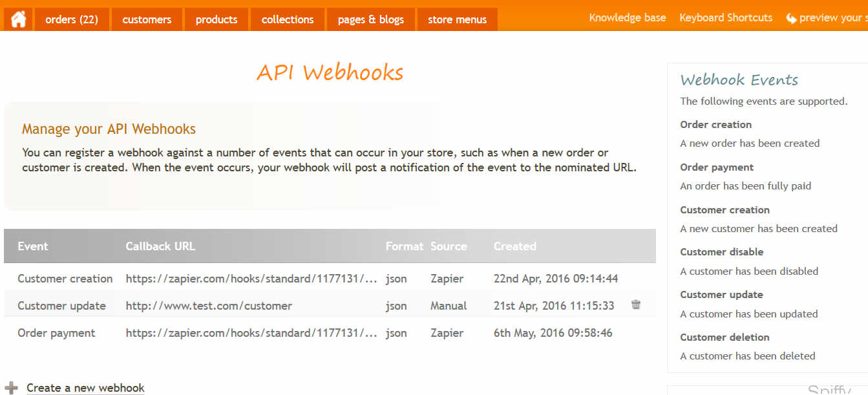Image resolution: width=868 pixels, height=395 pixels.
Task: Click the Event column header
Action: click(x=33, y=246)
